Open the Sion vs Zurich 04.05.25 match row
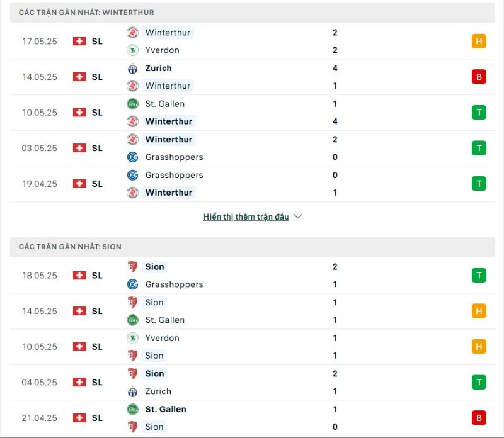 click(x=253, y=383)
